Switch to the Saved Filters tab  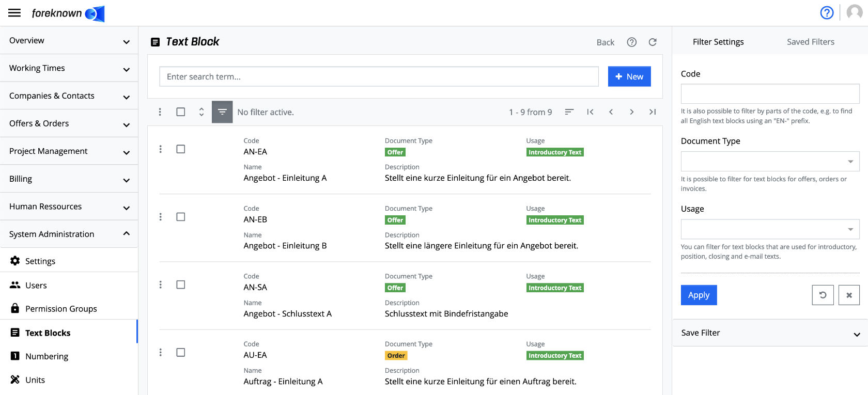coord(810,42)
